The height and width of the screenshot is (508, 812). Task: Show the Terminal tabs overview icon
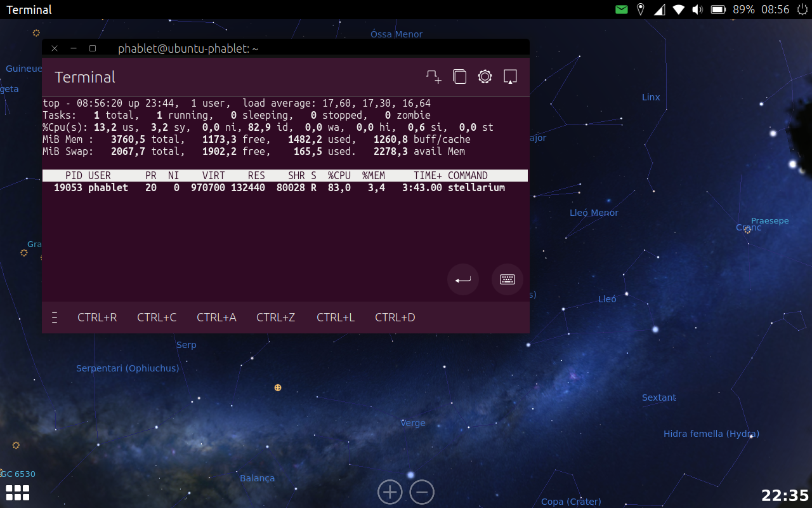point(459,77)
